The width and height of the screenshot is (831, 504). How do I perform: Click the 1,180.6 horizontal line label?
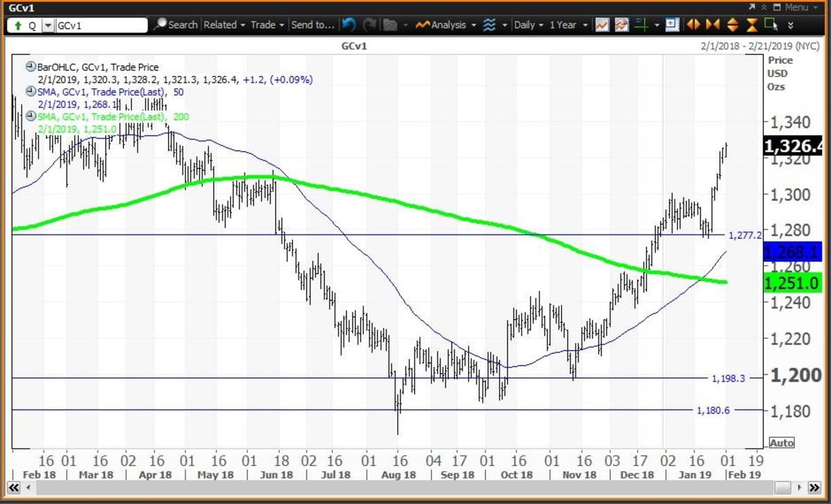tap(712, 410)
